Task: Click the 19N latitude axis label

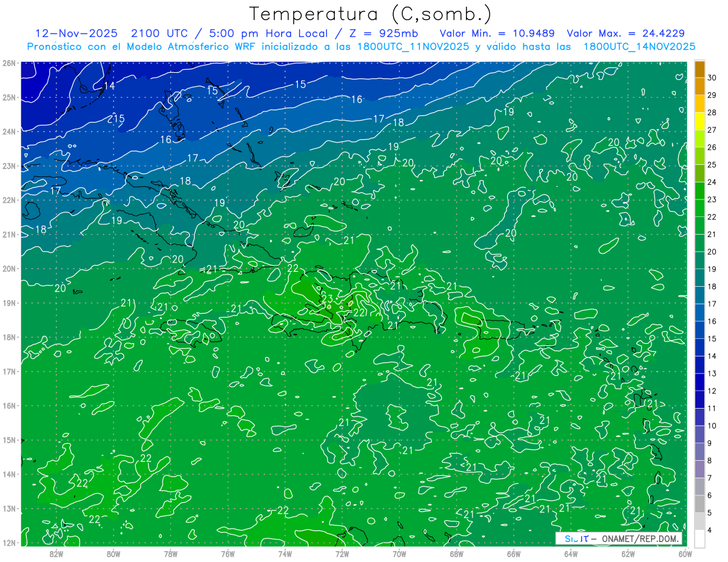Action: pyautogui.click(x=9, y=303)
